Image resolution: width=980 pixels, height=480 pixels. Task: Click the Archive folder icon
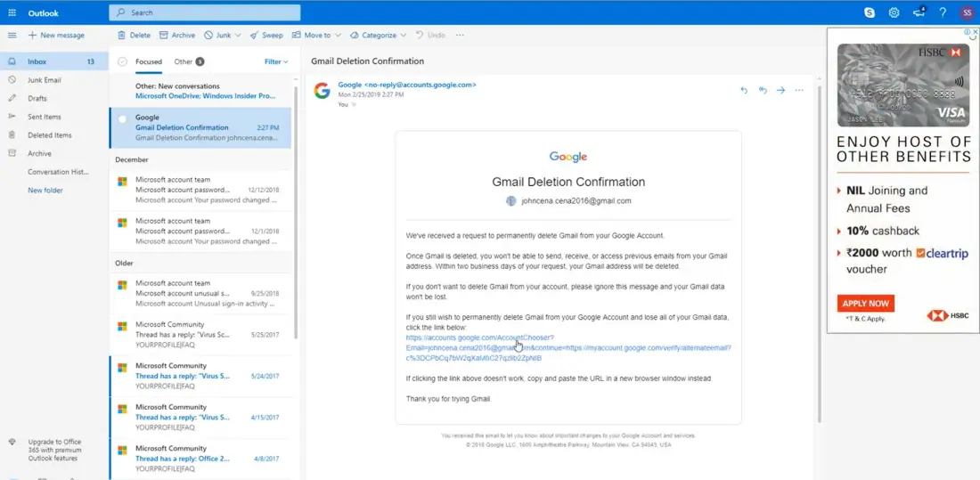pyautogui.click(x=12, y=153)
